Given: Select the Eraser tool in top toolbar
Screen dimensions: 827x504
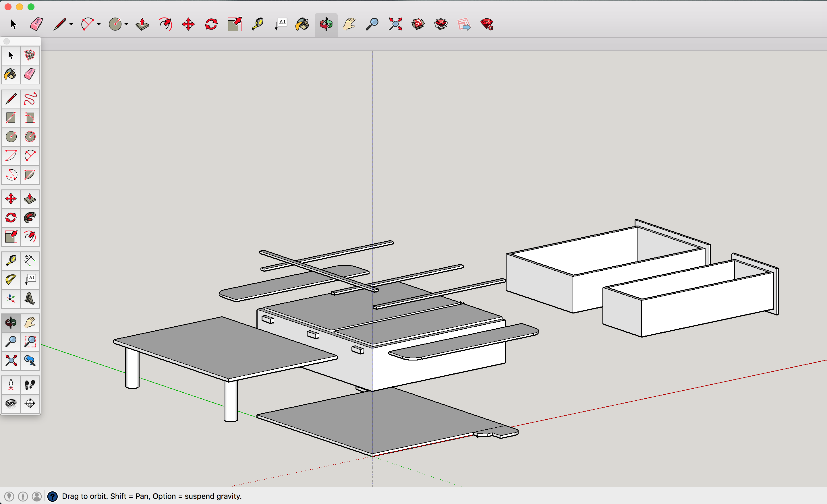Looking at the screenshot, I should 36,24.
